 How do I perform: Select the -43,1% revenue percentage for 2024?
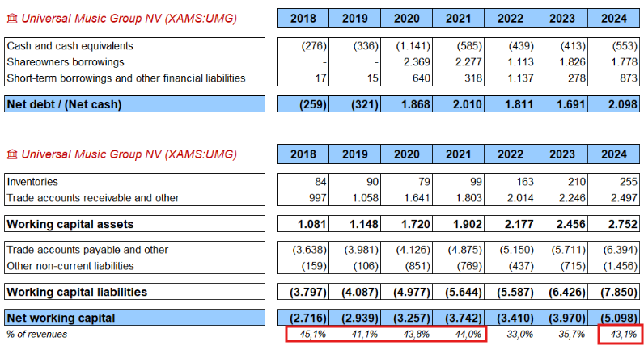point(622,334)
